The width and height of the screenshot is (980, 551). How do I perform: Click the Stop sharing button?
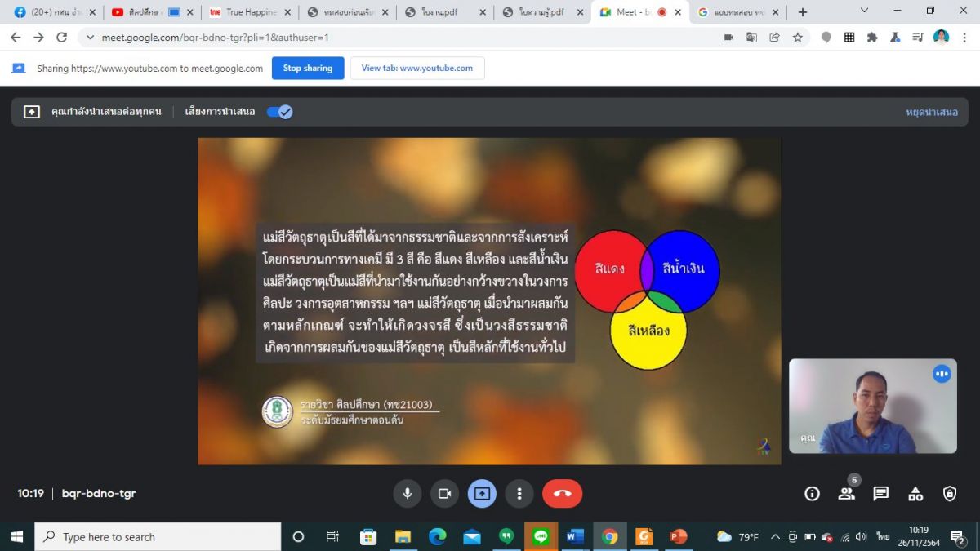click(x=308, y=69)
